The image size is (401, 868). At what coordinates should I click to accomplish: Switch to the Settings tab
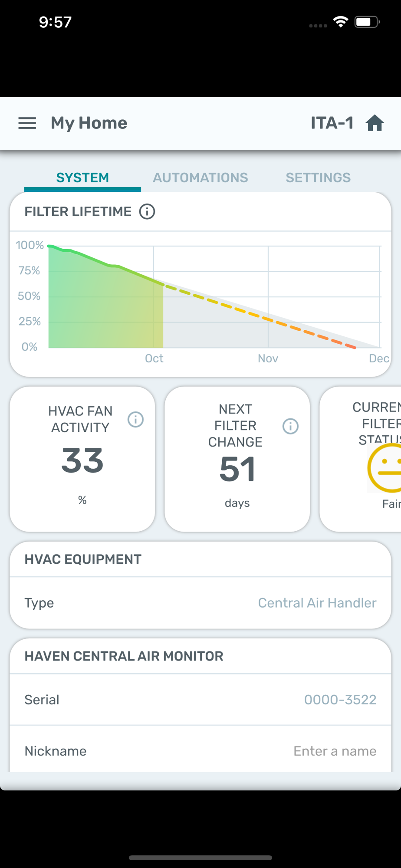[x=318, y=178]
